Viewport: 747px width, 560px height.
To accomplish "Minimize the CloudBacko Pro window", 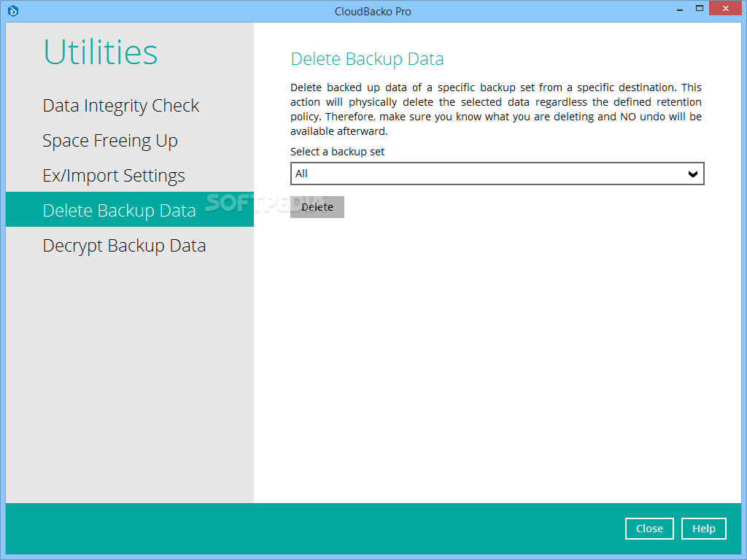I will (x=679, y=9).
